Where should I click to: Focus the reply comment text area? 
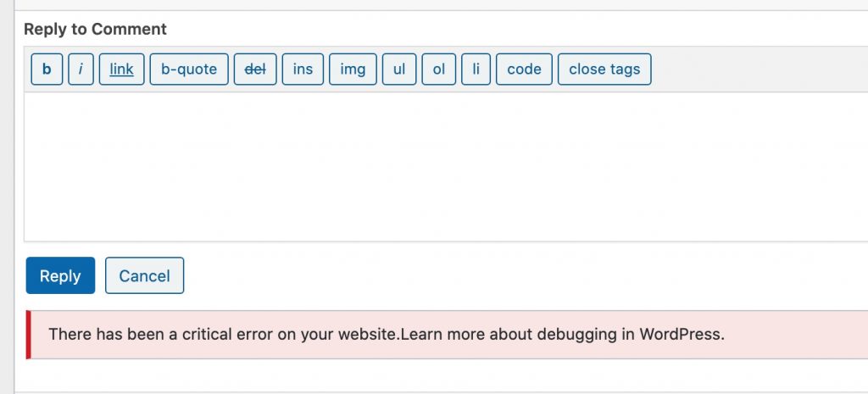click(446, 167)
